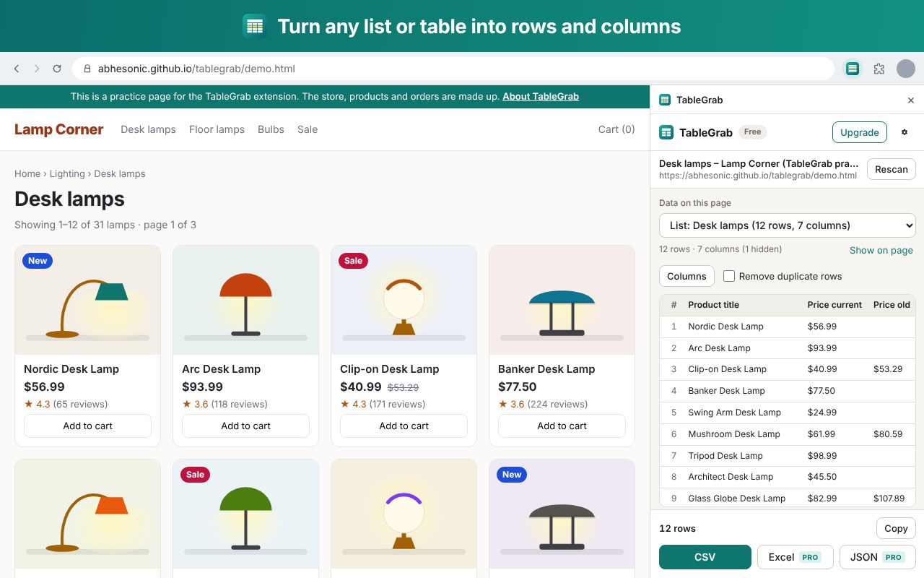Open Floor lamps nav item
The height and width of the screenshot is (578, 924).
[x=217, y=129]
